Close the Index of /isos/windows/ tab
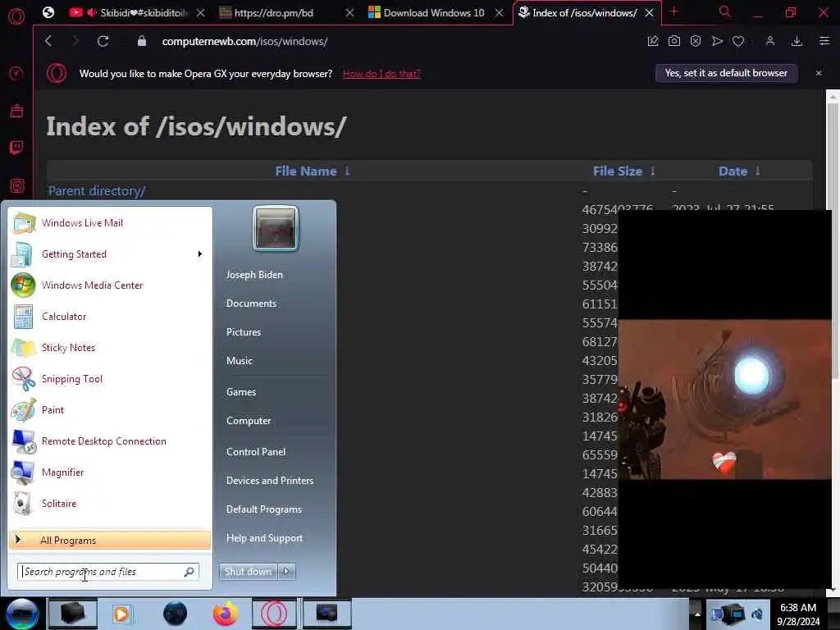This screenshot has height=630, width=840. [650, 13]
